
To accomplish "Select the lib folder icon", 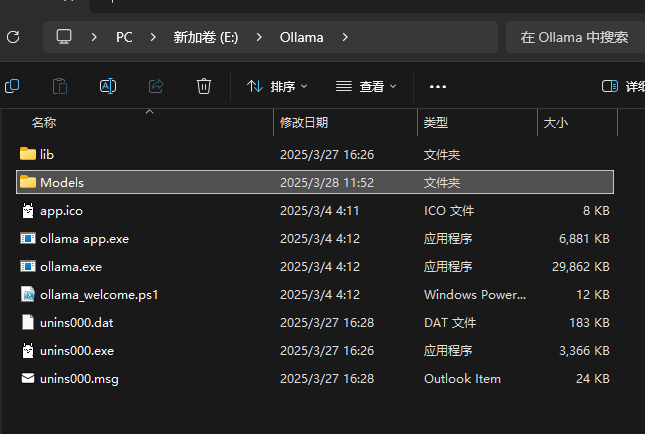I will click(28, 154).
